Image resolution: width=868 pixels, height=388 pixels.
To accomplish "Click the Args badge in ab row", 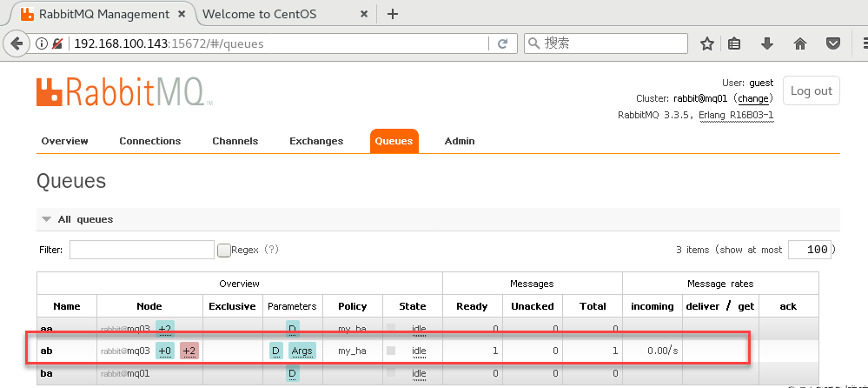I will click(x=301, y=351).
